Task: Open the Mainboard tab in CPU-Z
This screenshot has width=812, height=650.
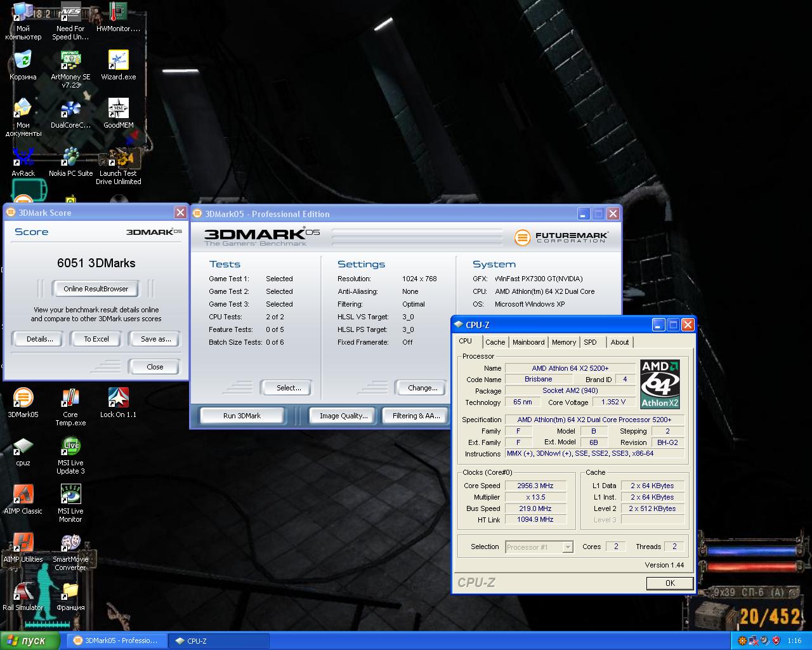Action: (528, 342)
